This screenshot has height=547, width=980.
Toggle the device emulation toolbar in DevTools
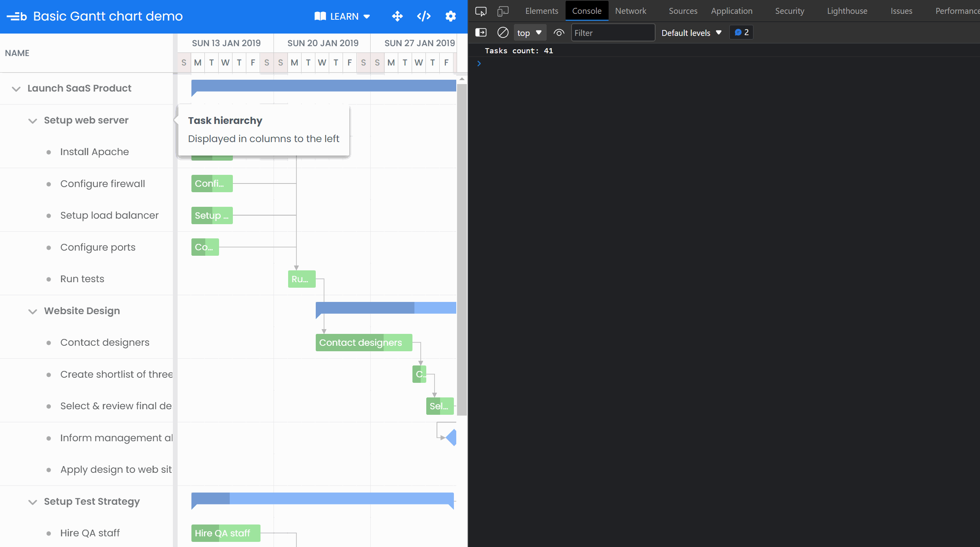pyautogui.click(x=502, y=11)
